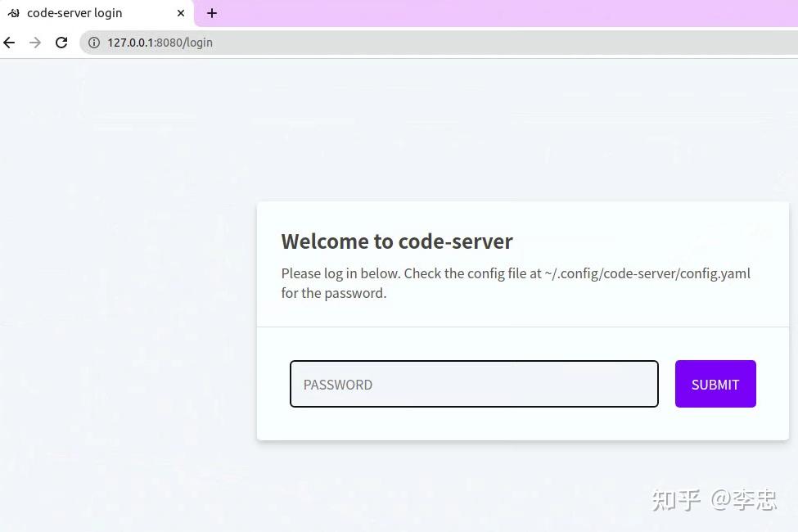
Task: Click the code-server favicon on the tab
Action: [13, 13]
